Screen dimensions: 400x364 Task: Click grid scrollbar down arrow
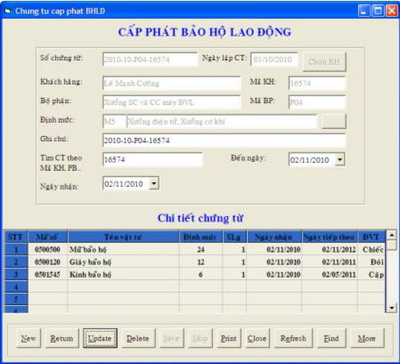tap(392, 308)
